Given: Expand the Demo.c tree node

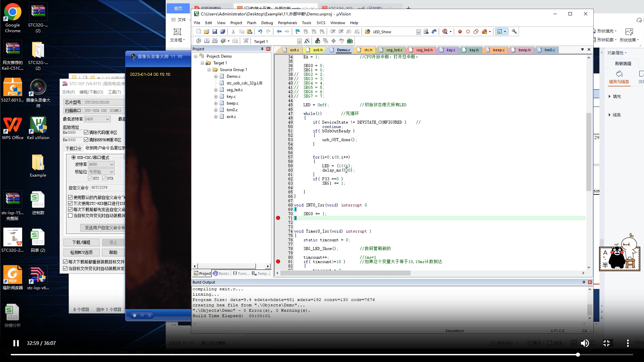Looking at the screenshot, I should [216, 76].
